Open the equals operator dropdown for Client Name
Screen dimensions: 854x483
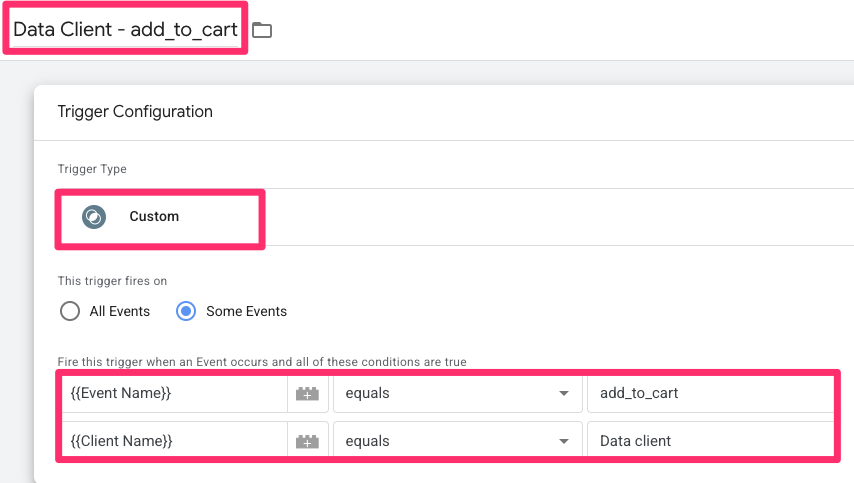[x=456, y=441]
